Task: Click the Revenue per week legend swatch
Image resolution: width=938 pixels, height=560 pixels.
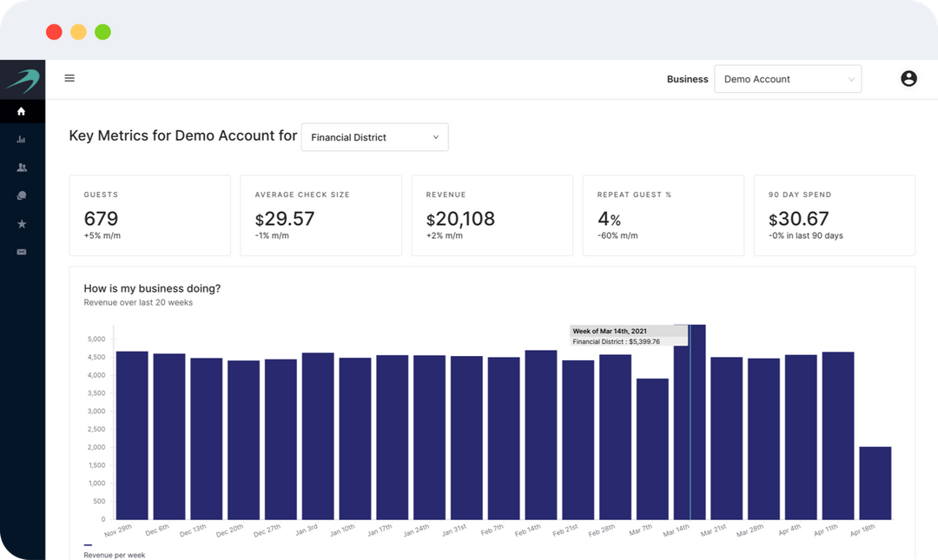Action: pos(87,544)
